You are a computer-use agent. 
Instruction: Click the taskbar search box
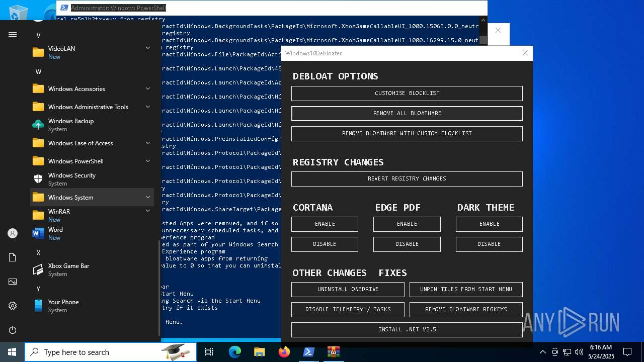point(111,352)
